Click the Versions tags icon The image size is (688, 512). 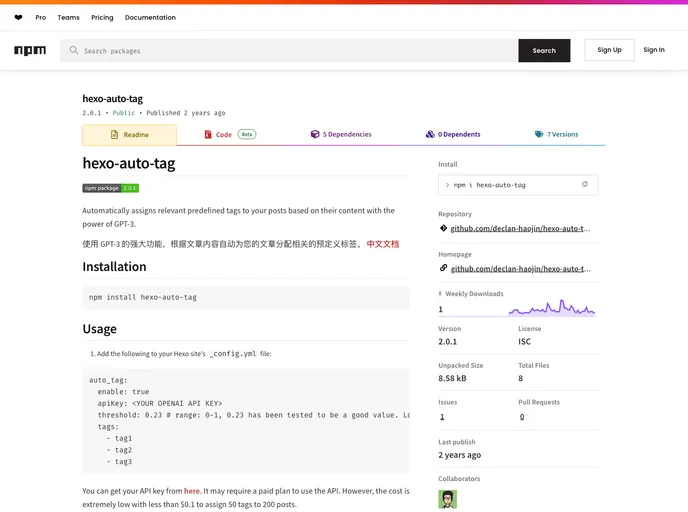(539, 134)
